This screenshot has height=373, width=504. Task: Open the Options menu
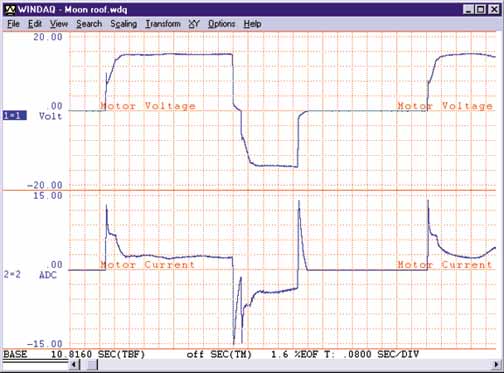click(x=222, y=24)
